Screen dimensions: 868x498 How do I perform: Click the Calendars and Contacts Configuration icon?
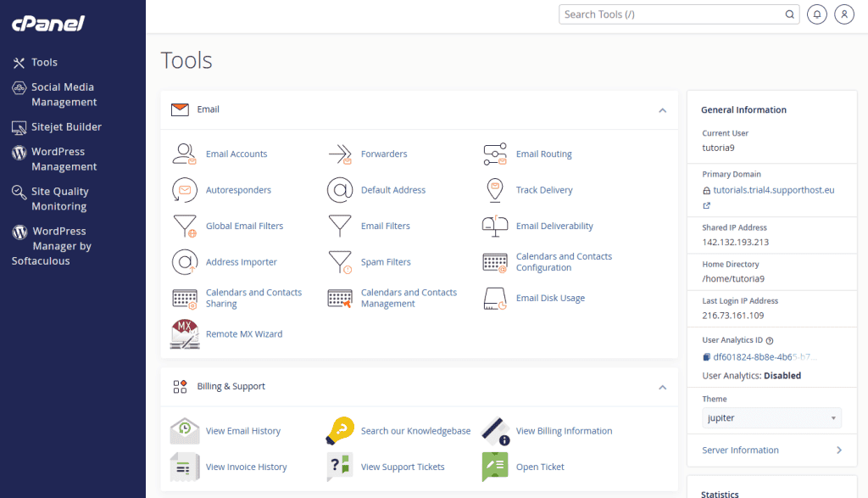coord(495,262)
